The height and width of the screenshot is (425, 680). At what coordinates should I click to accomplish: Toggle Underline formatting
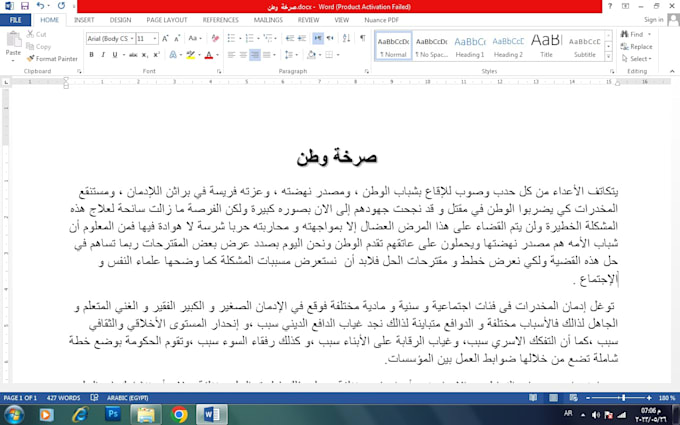114,55
